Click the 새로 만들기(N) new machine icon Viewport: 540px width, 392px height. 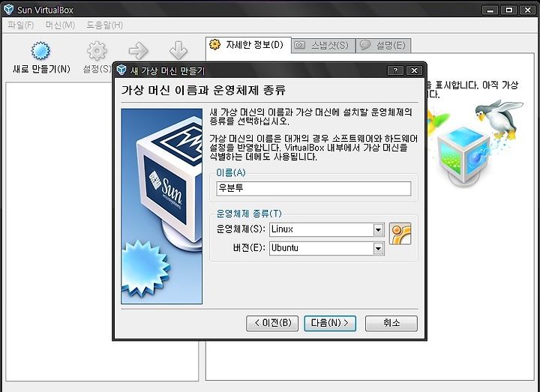click(x=40, y=51)
